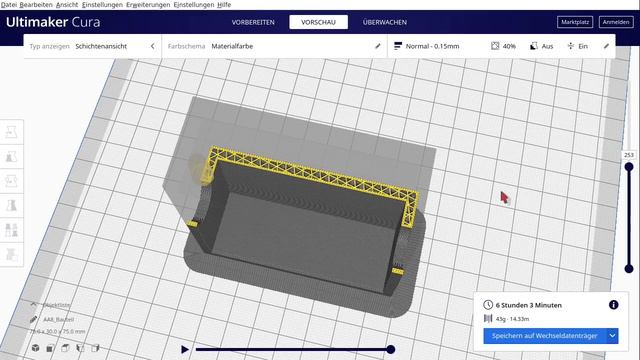
Task: Open the first Einstellungen menu
Action: 102,4
